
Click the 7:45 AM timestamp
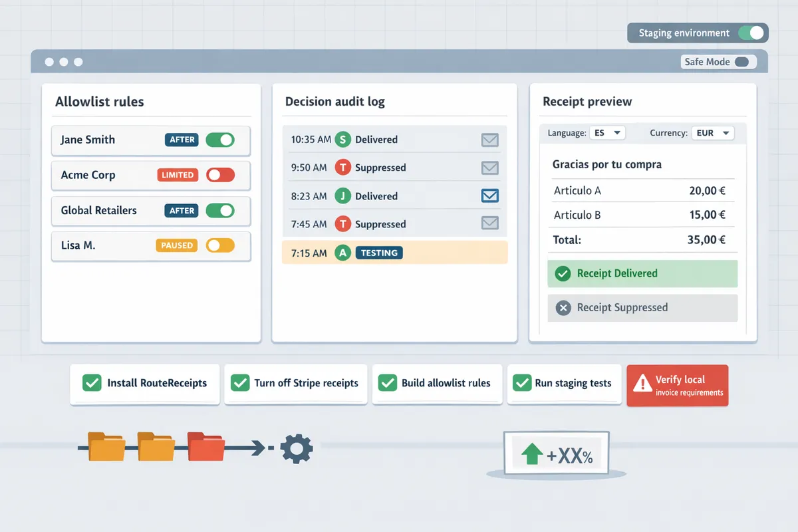pos(309,224)
